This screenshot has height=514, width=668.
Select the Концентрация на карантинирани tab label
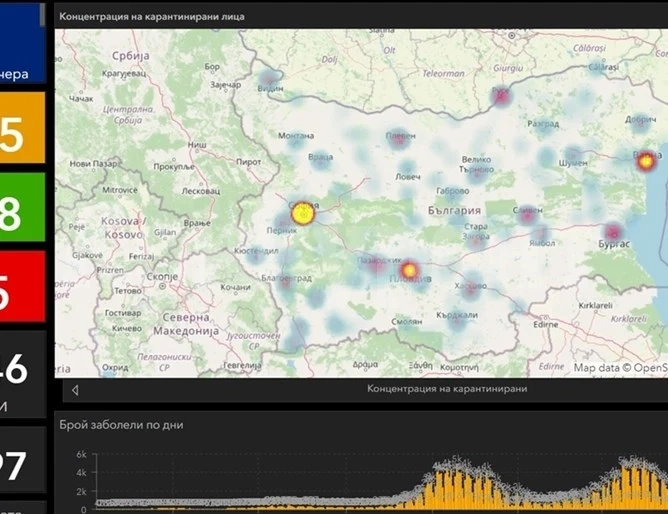tap(447, 389)
